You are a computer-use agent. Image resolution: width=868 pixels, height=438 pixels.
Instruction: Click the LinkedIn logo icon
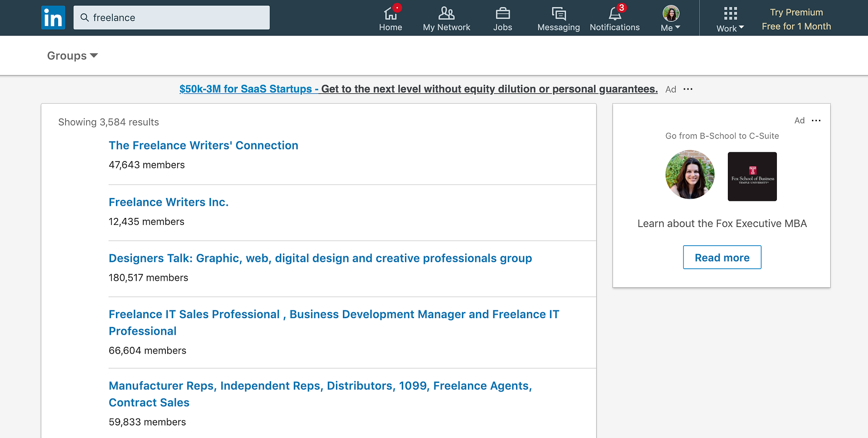click(x=53, y=18)
